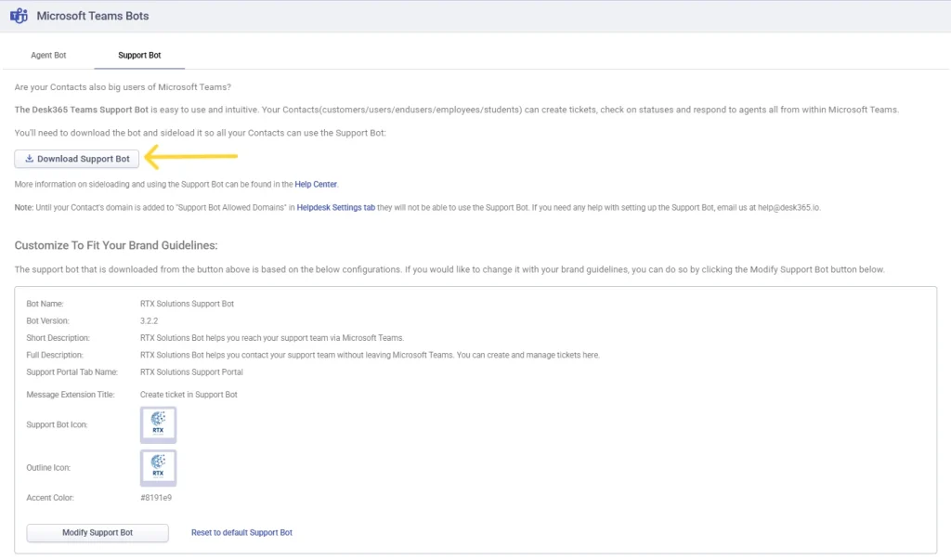Open the Help Center link
This screenshot has width=951, height=560.
click(x=316, y=185)
